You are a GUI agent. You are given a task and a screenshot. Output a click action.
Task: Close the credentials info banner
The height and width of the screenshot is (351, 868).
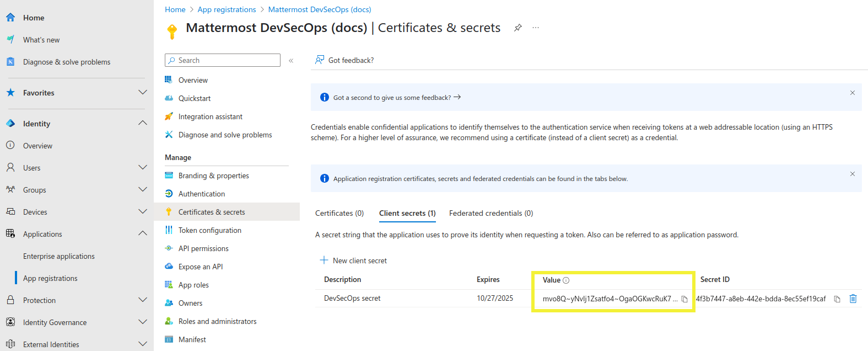pyautogui.click(x=852, y=174)
